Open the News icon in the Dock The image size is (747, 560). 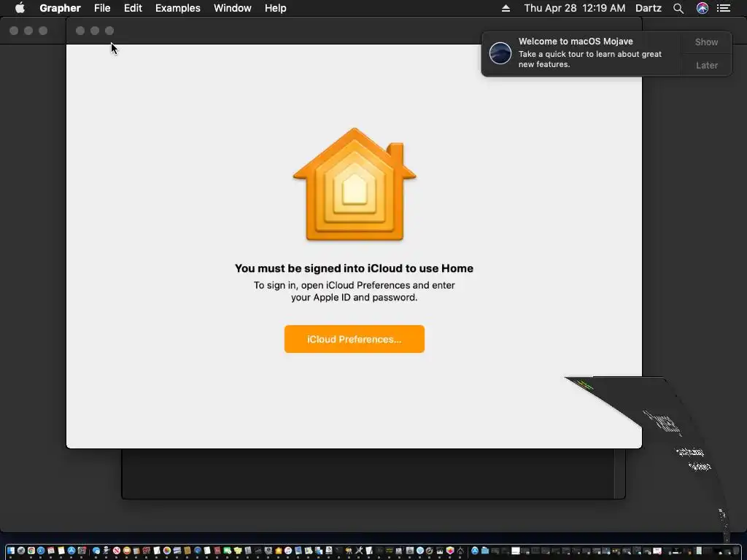[x=117, y=551]
